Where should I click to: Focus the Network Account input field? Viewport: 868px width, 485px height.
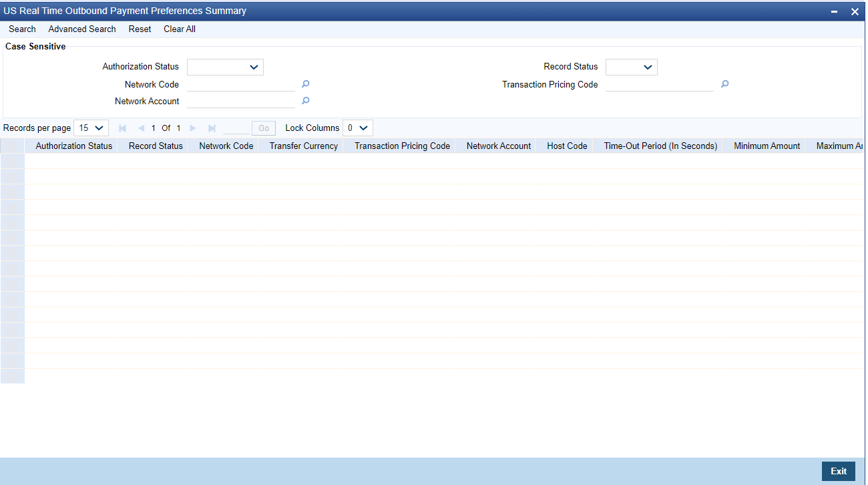tap(241, 101)
